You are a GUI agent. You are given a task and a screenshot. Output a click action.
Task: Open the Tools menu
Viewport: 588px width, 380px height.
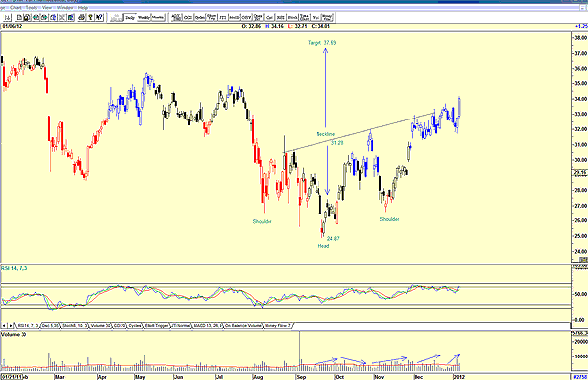pyautogui.click(x=32, y=7)
